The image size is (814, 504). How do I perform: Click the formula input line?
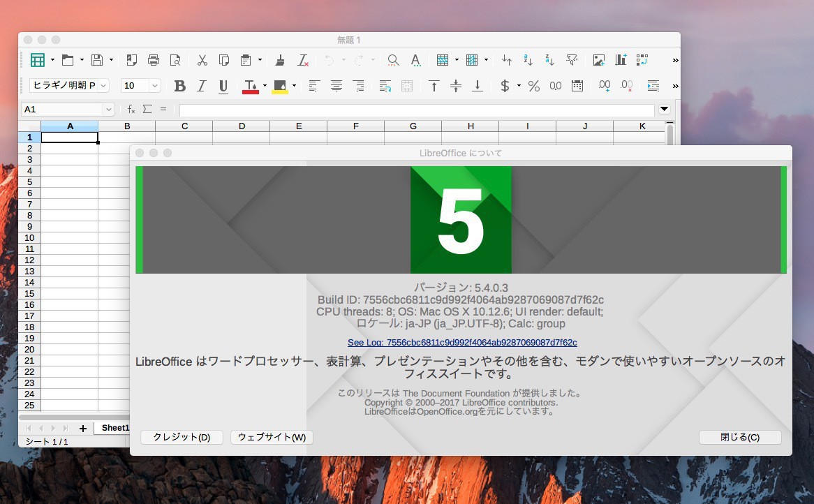pos(417,110)
